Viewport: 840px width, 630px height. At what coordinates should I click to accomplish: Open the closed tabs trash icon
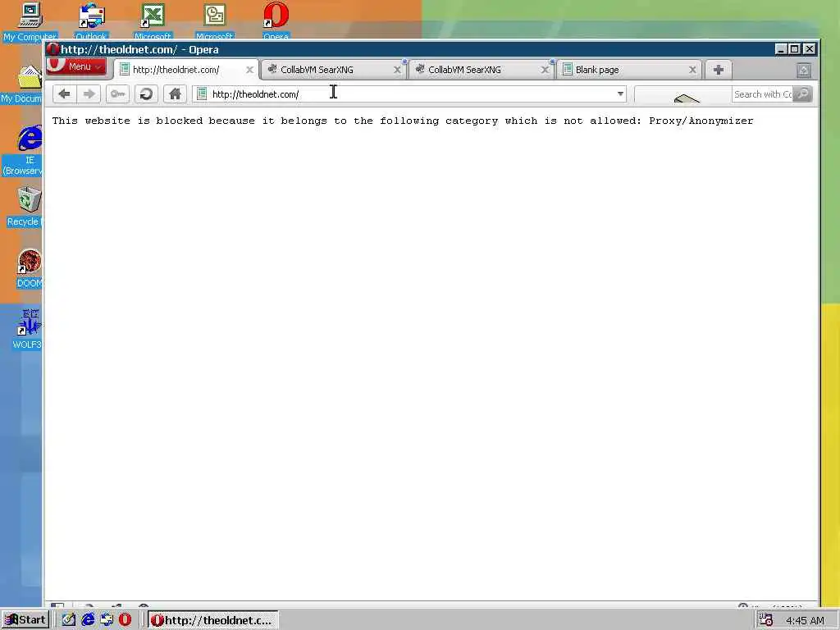point(804,71)
